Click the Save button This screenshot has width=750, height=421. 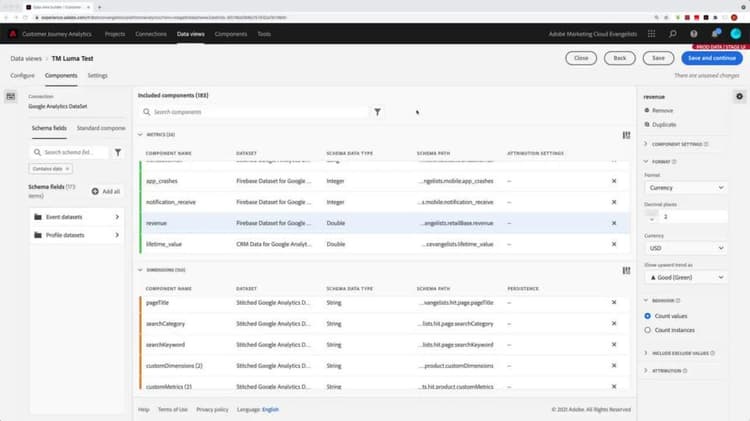(658, 58)
